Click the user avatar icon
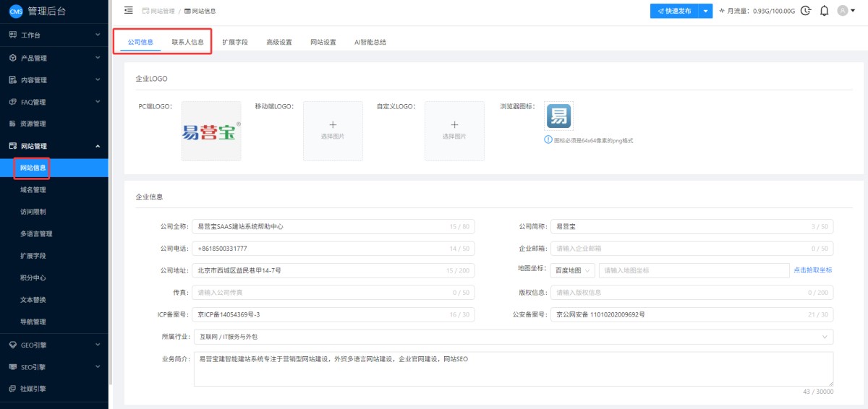This screenshot has width=868, height=409. coord(842,11)
